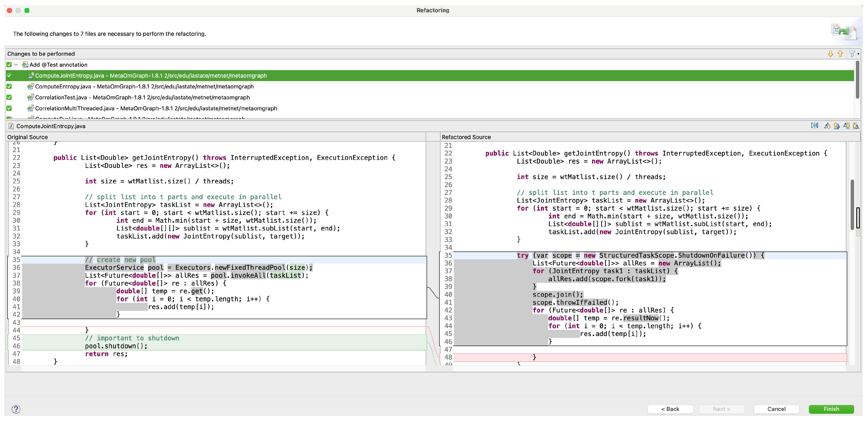Screen dimensions: 868x421
Task: Select CorrelationMultiThreaded.java change entry
Action: [156, 108]
